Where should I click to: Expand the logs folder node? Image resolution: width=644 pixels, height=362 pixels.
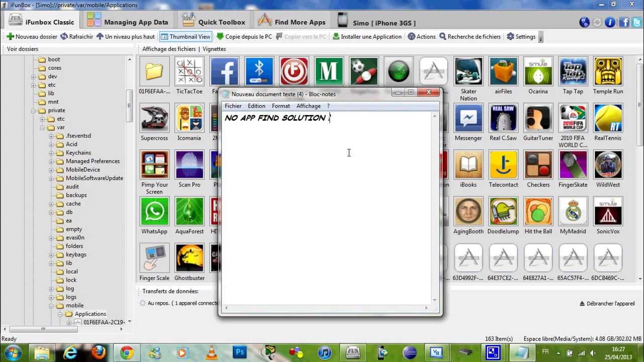51,297
